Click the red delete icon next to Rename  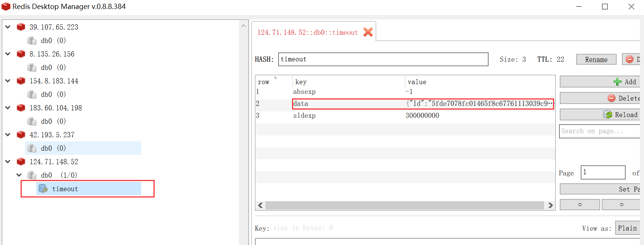point(629,59)
